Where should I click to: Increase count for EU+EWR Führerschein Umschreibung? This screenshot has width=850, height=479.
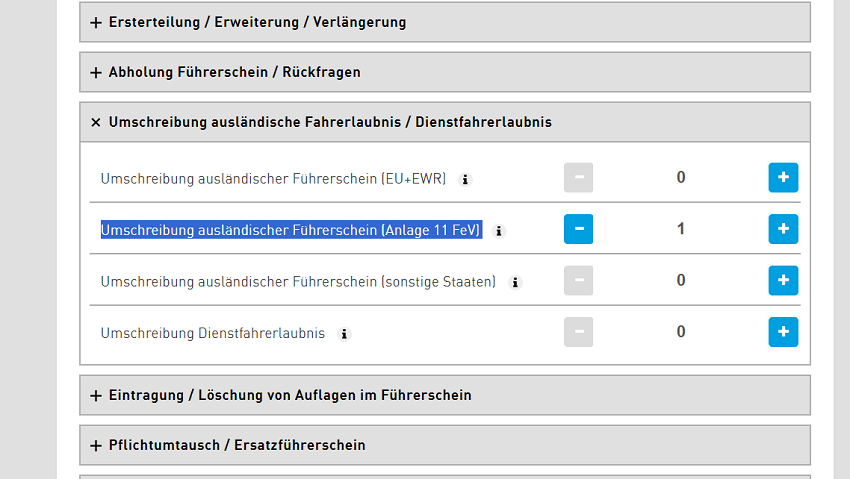783,178
